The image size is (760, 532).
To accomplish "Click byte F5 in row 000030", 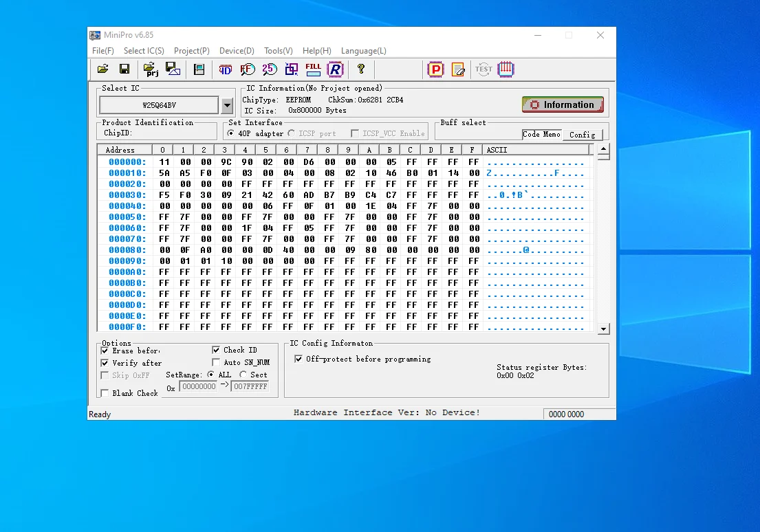I will click(x=164, y=195).
